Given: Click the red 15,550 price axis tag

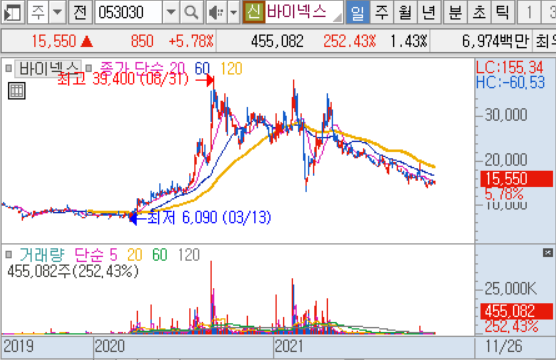Looking at the screenshot, I should (x=517, y=179).
